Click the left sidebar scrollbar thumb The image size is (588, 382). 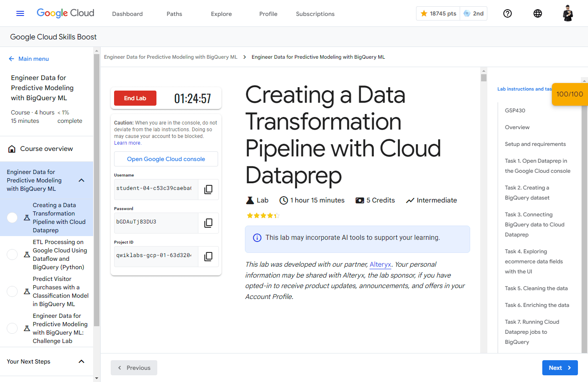coord(96,190)
